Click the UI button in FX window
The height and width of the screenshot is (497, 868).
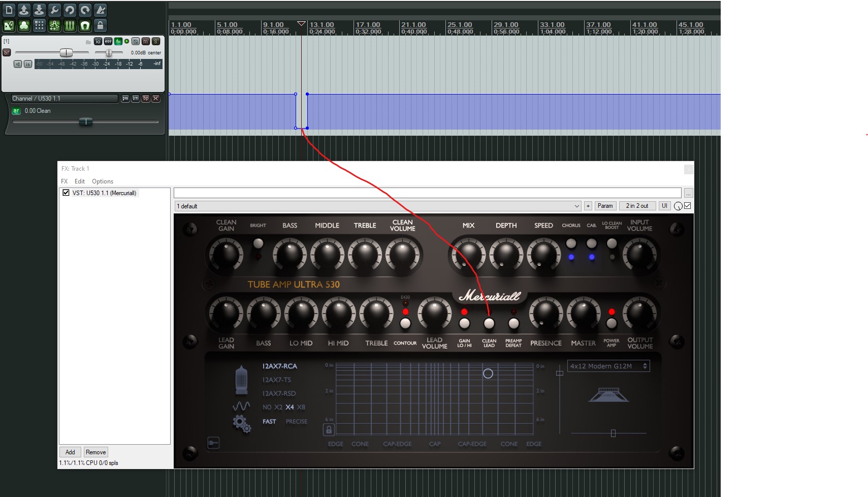pos(664,206)
